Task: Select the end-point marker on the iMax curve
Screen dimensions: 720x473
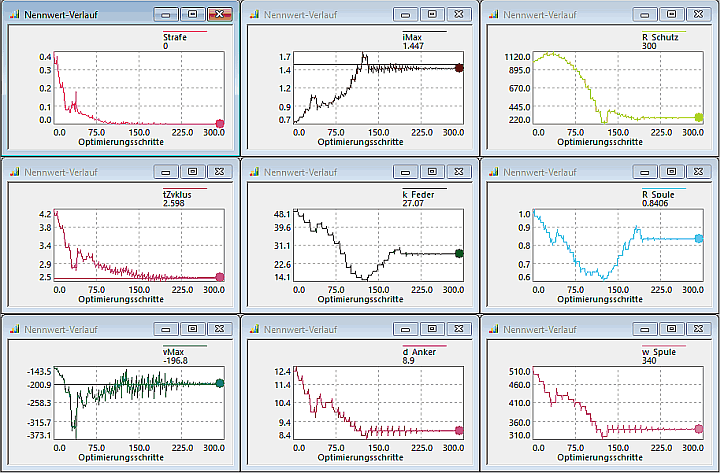Action: [x=459, y=68]
